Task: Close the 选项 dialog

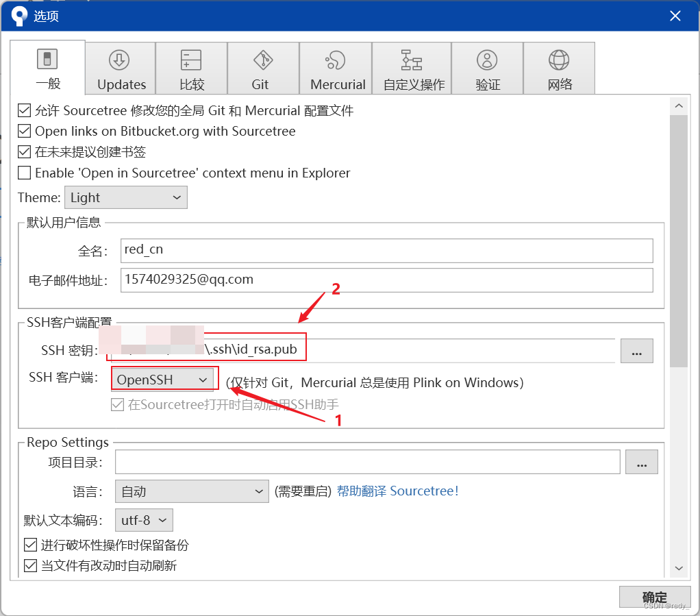Action: coord(675,16)
